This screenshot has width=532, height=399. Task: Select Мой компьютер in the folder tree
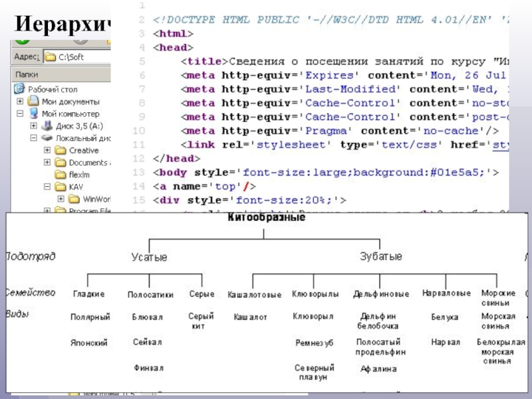(70, 114)
